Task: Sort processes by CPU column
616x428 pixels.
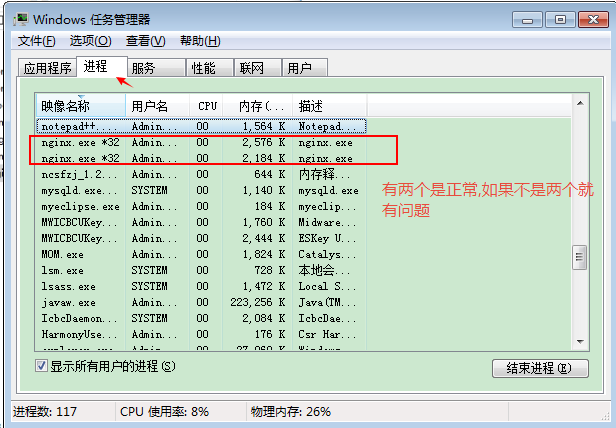Action: click(206, 106)
